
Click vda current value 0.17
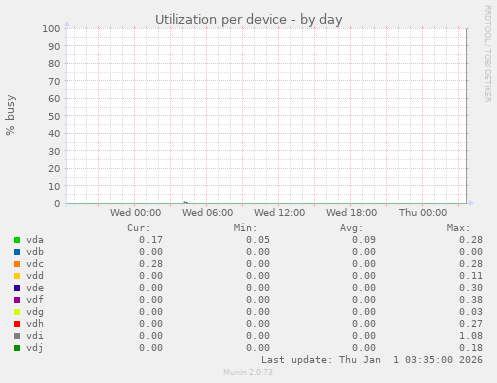(x=151, y=240)
